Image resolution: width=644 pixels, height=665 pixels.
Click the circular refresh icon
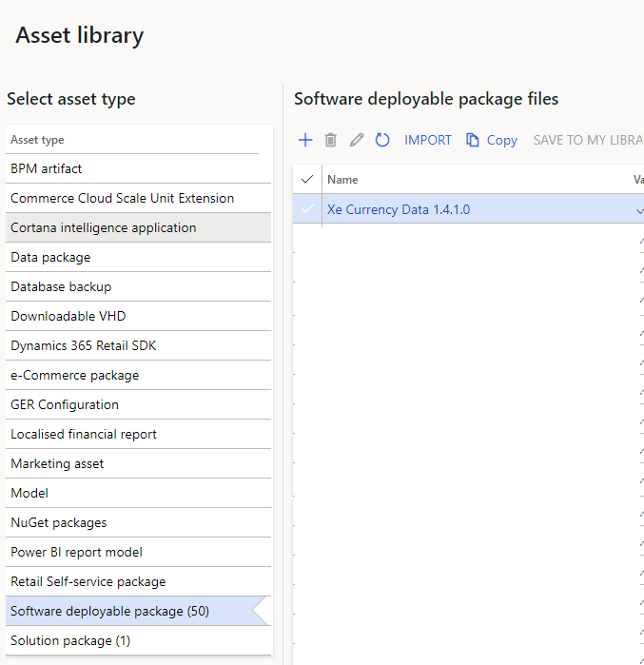point(382,140)
